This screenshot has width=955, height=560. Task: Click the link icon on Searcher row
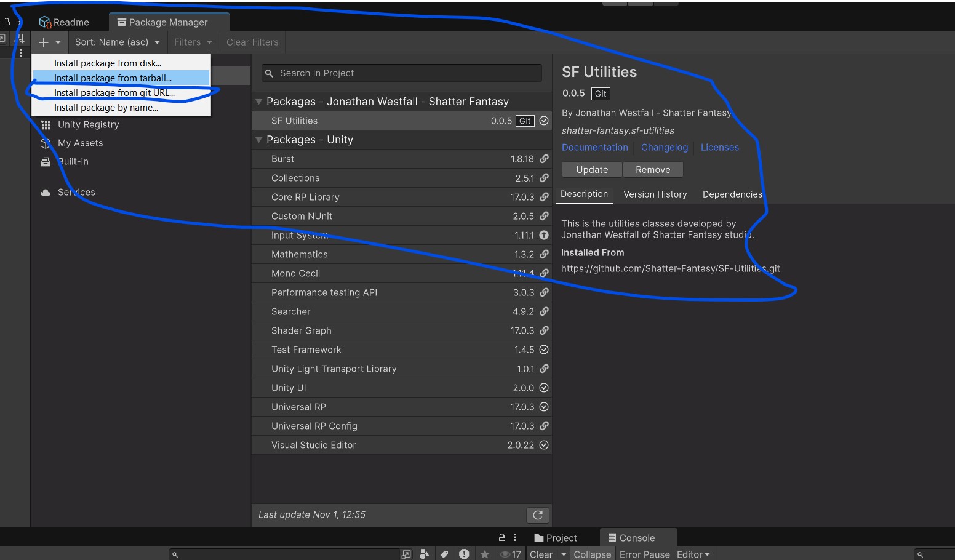point(544,311)
